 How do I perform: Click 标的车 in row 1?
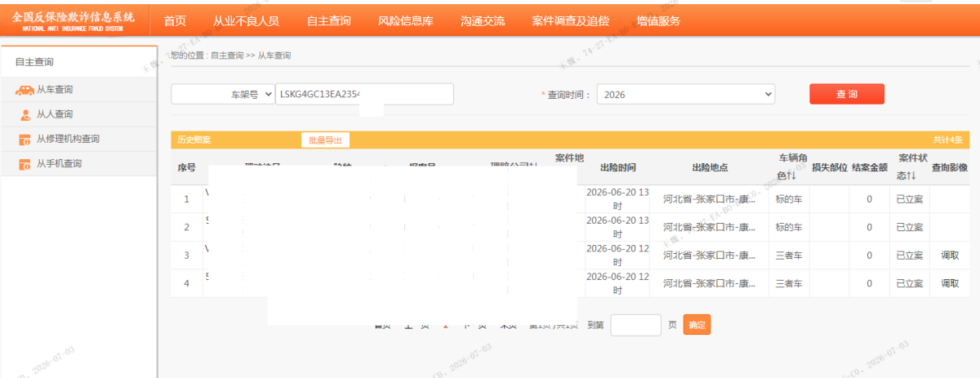pos(789,199)
